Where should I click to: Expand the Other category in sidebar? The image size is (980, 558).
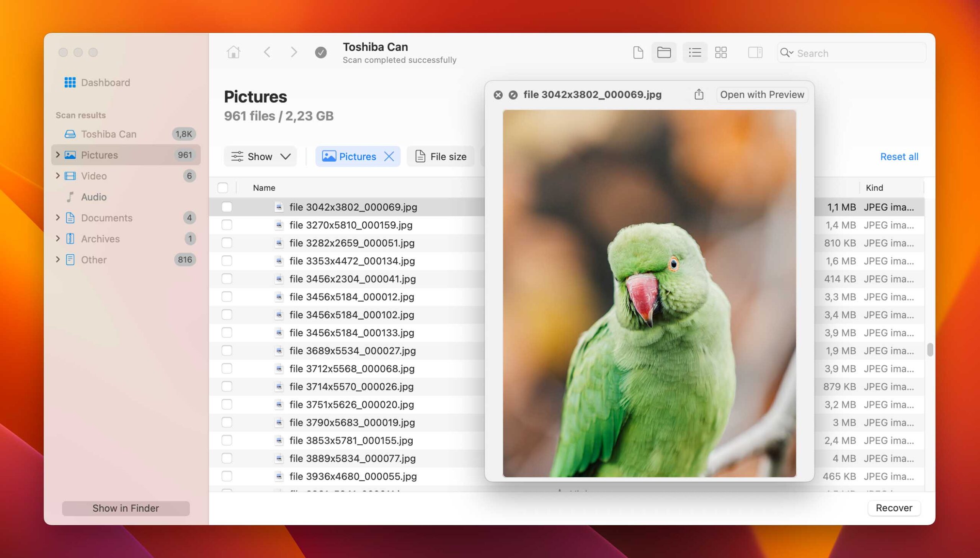(58, 259)
